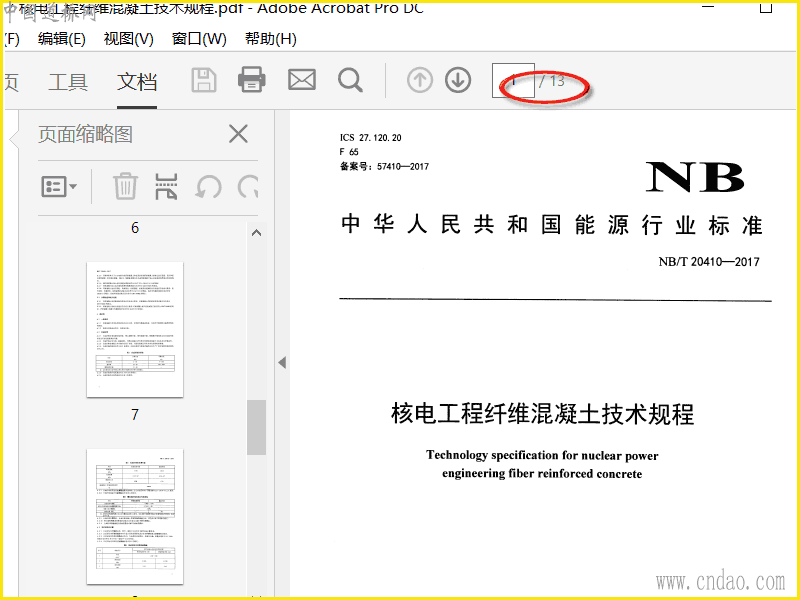Click 备案号 57410—2017 text
The width and height of the screenshot is (800, 600).
(384, 166)
